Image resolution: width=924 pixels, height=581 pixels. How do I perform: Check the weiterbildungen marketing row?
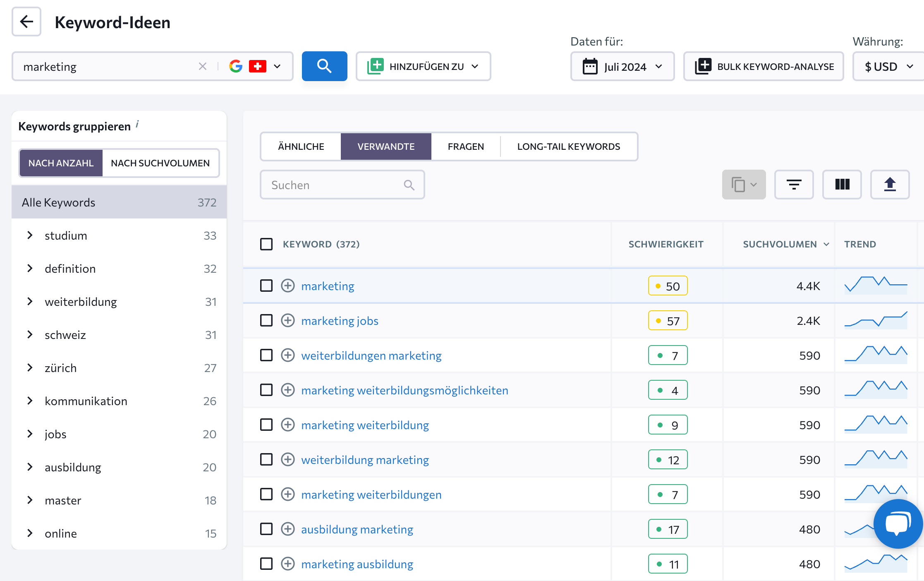(x=266, y=355)
